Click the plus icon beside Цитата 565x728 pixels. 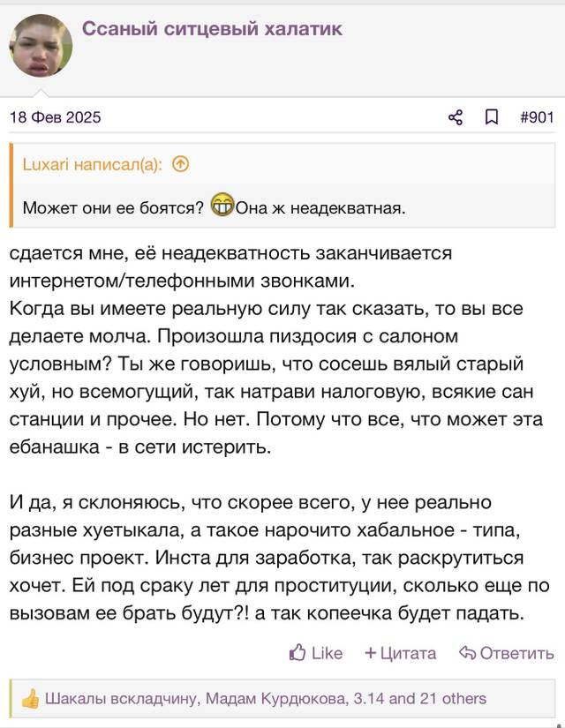click(370, 653)
